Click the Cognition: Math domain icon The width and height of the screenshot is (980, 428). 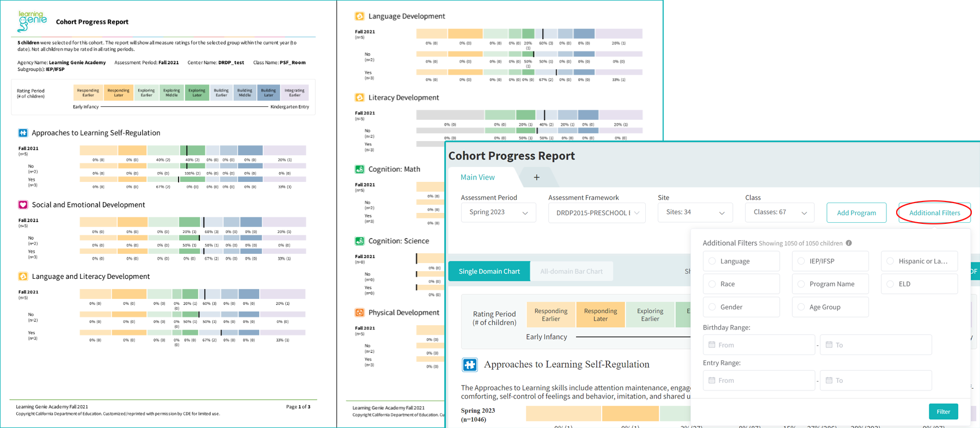(x=359, y=169)
